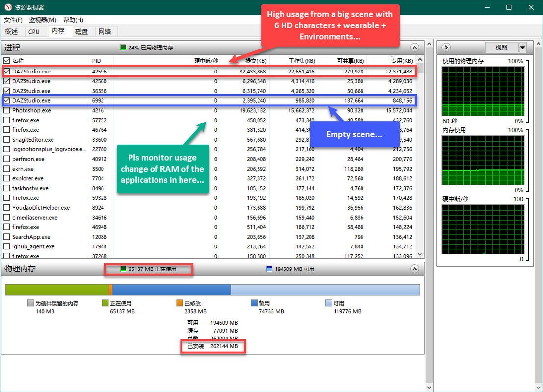Sort by the 可共享(KB) column header
Viewport: 543px width, 392px height.
350,61
